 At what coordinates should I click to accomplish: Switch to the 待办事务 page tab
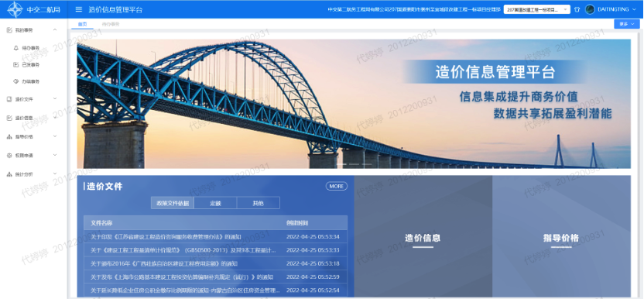coord(111,24)
